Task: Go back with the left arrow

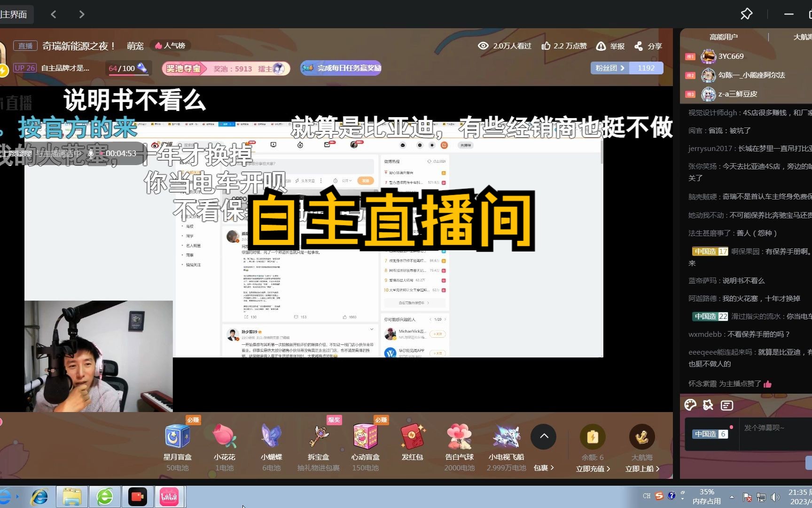Action: (54, 15)
